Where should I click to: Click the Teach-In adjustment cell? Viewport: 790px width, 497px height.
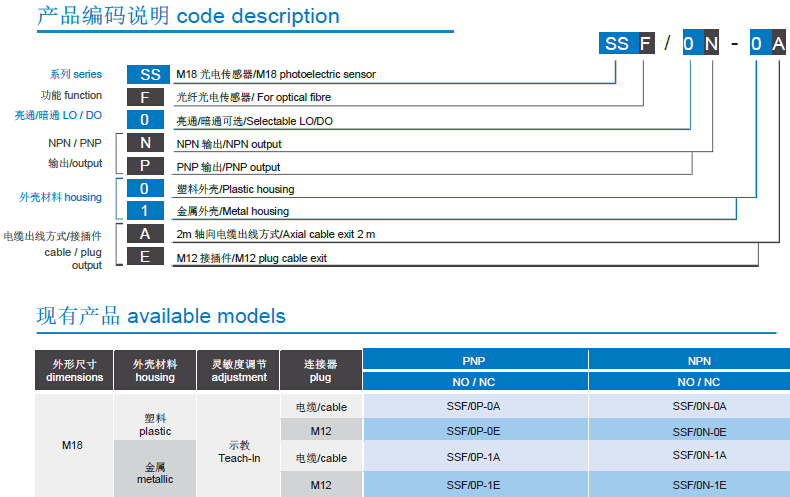tap(239, 451)
